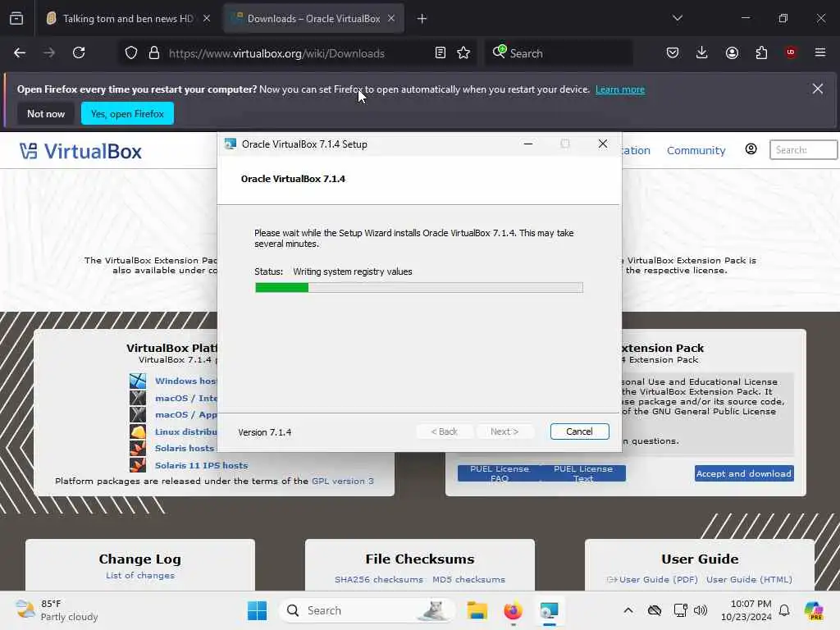Reload the page with the refresh icon
Viewport: 840px width, 630px height.
79,52
